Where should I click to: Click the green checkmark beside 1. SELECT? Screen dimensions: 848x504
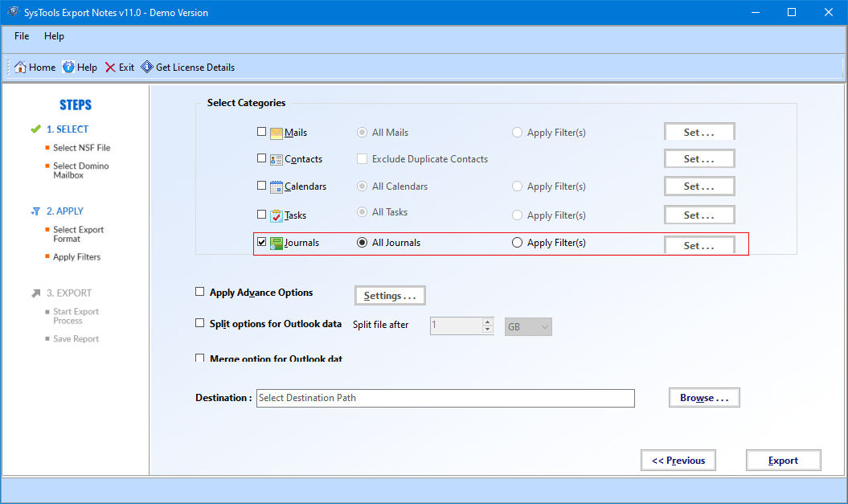click(35, 129)
